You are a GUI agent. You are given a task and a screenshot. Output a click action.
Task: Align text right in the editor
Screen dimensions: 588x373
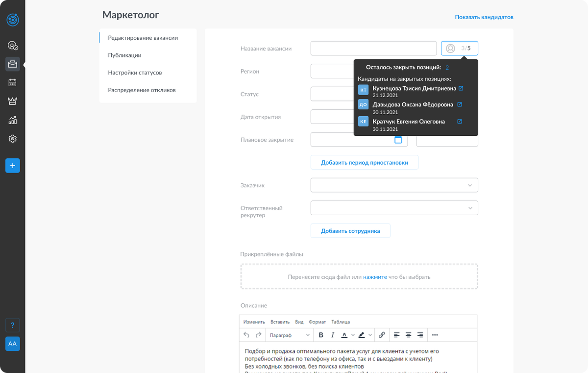click(420, 335)
